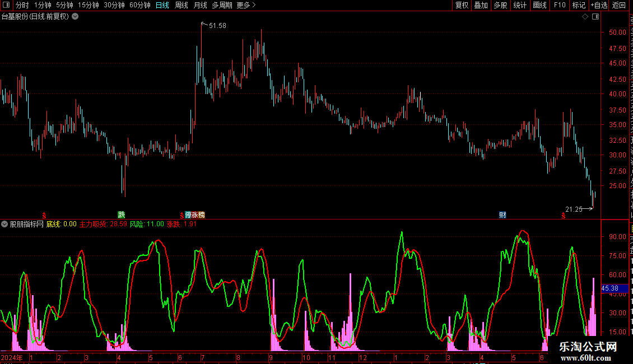
Task: Click the 涨跌: 1.91 value
Action: [x=181, y=224]
